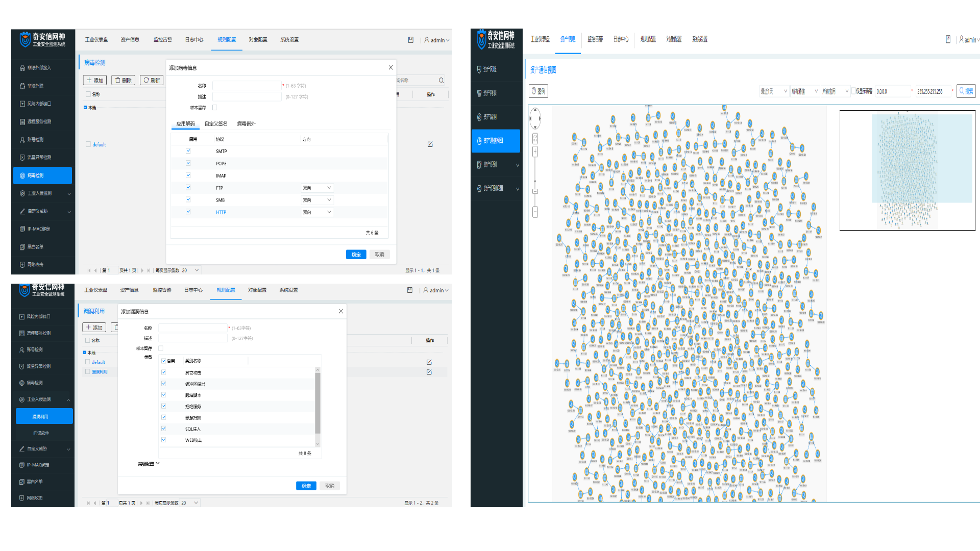The height and width of the screenshot is (551, 980).
Task: Uncheck the 缓冲区溢出 category checkbox
Action: [164, 384]
